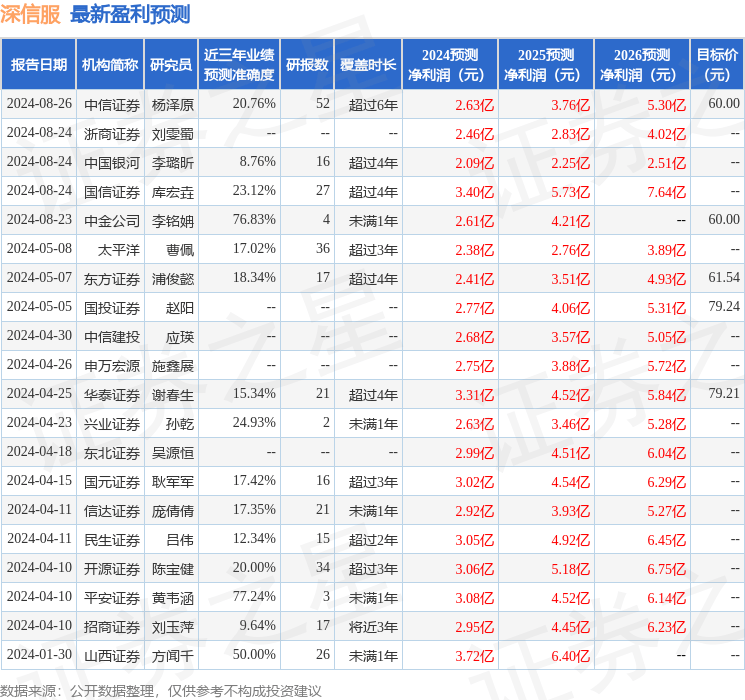Click the 深信服 stock name in title
This screenshot has width=745, height=700.
point(31,14)
